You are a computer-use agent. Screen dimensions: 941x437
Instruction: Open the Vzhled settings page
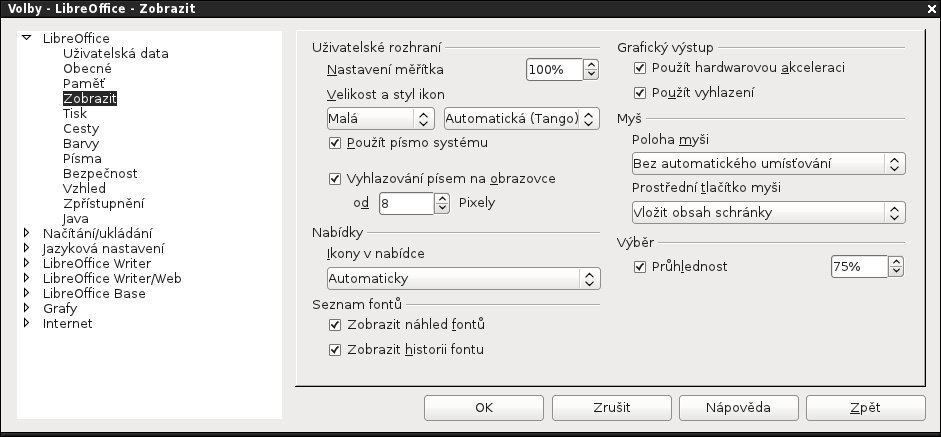85,188
